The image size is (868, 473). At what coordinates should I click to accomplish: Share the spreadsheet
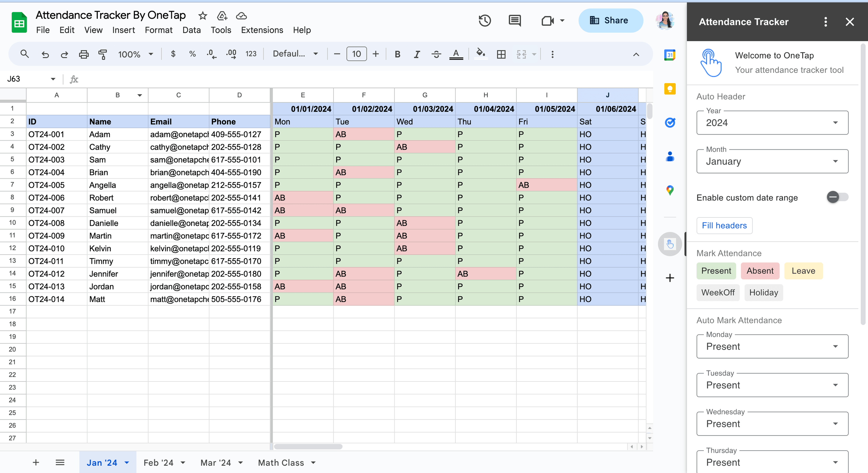[x=611, y=21]
